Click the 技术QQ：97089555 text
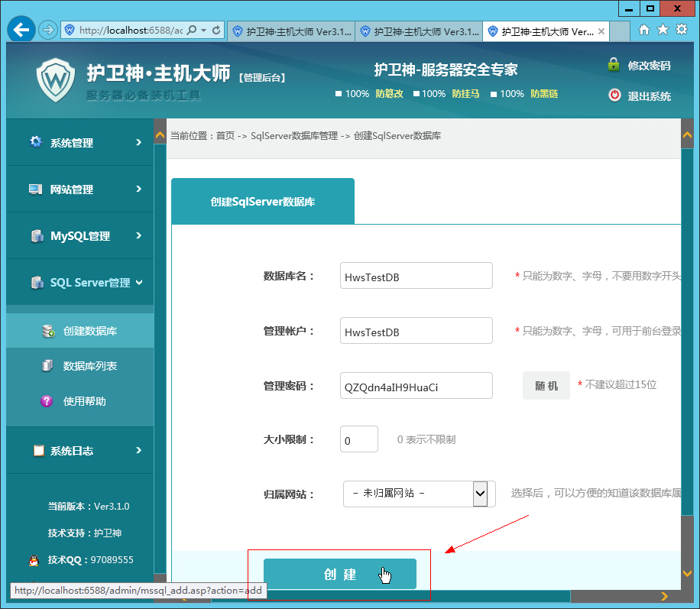This screenshot has height=609, width=700. click(91, 560)
